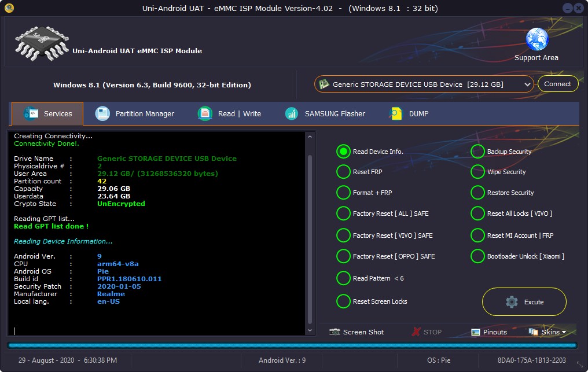Image resolution: width=588 pixels, height=372 pixels.
Task: Select the Reset FRP option
Action: tap(344, 172)
